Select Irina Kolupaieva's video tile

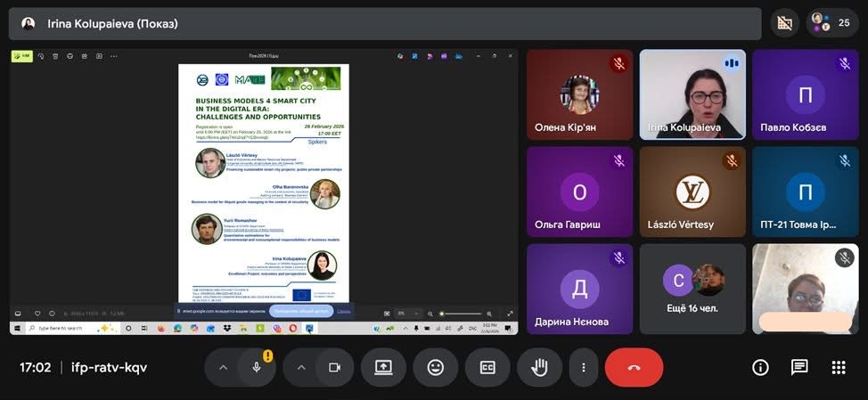(x=692, y=94)
